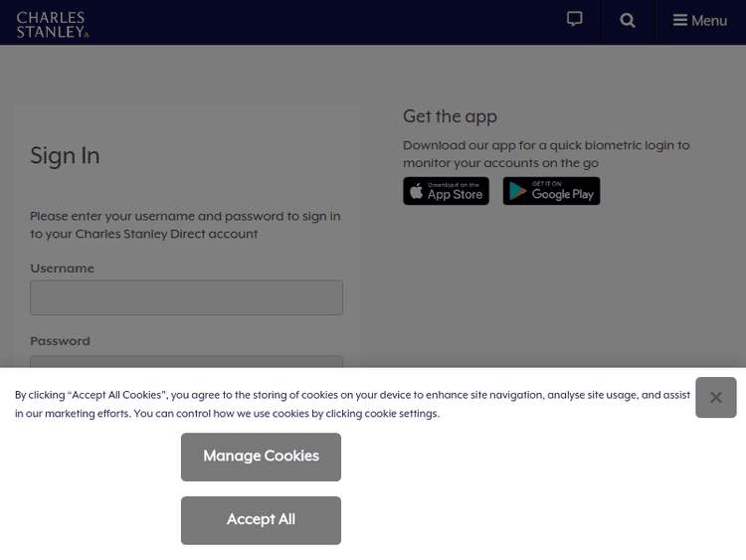Click the biometric login app description text

tap(546, 154)
